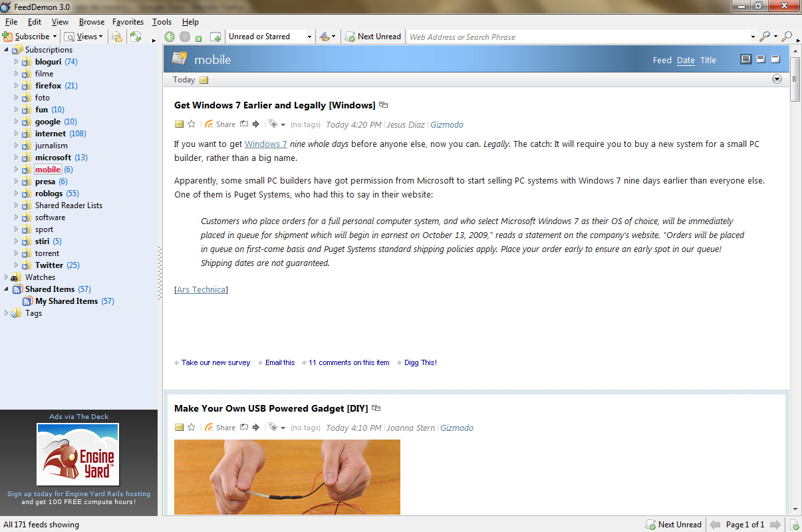
Task: Open the Unread or Starred filter dropdown
Action: (310, 37)
